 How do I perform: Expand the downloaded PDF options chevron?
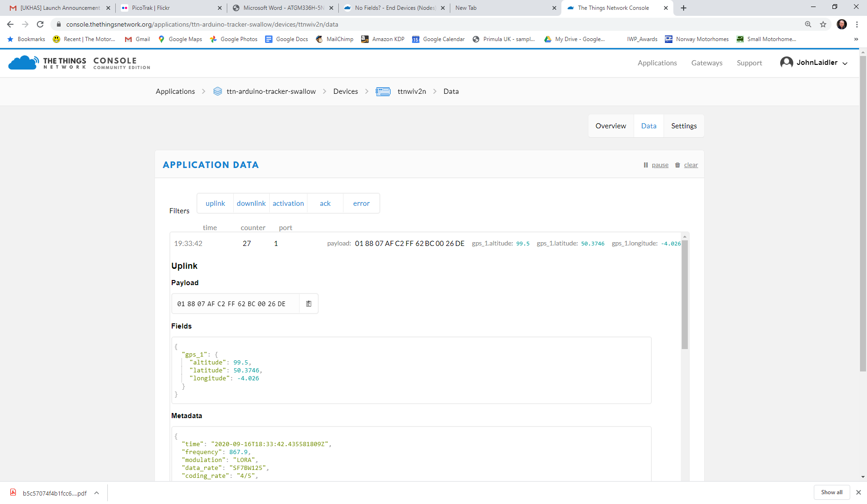click(x=97, y=493)
